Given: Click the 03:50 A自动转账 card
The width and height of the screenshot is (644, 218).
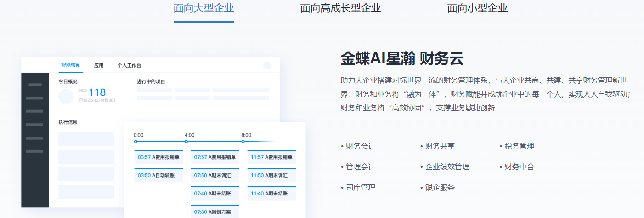Looking at the screenshot, I should tap(158, 175).
